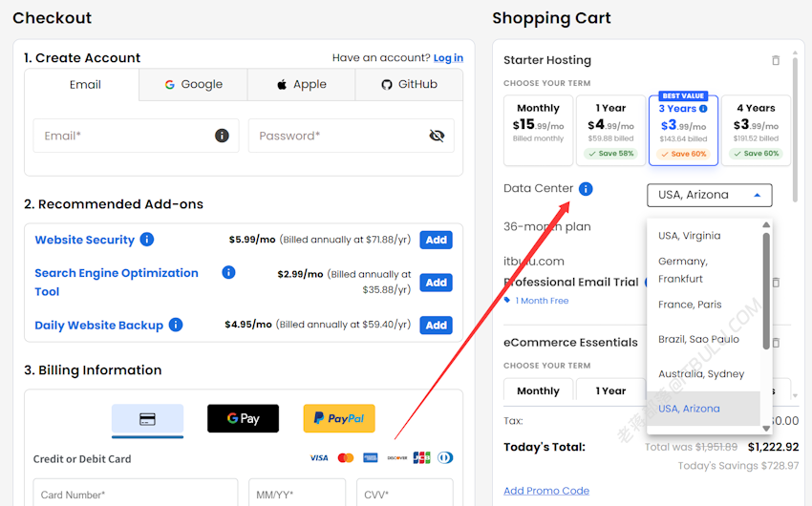Image resolution: width=812 pixels, height=506 pixels.
Task: Select Monthly term for Starter Hosting
Action: [538, 131]
